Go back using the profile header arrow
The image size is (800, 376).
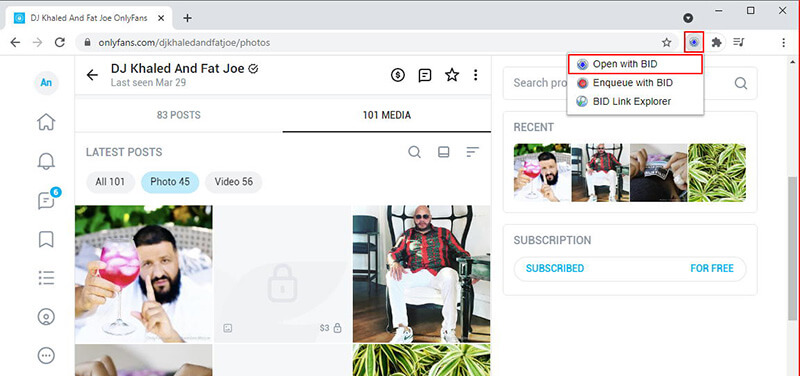[x=92, y=76]
